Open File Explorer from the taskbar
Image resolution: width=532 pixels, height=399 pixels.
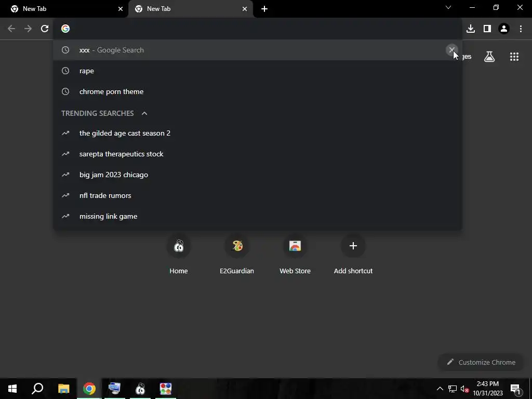point(63,389)
